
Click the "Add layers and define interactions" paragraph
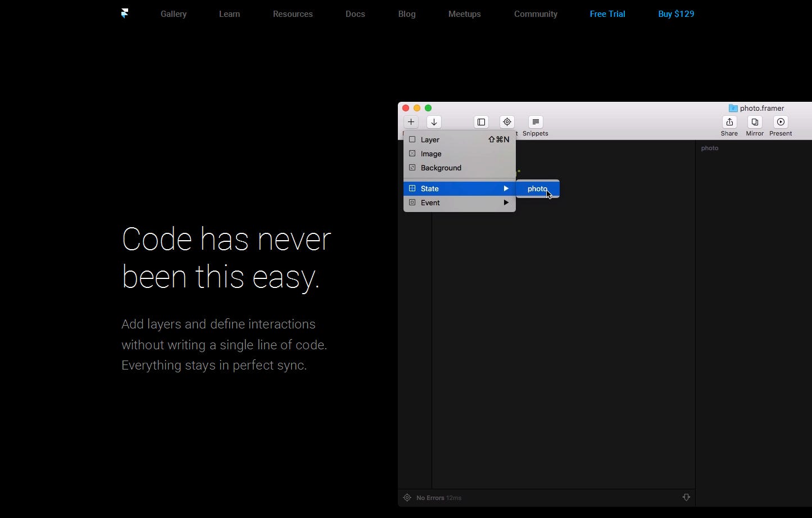coord(224,345)
